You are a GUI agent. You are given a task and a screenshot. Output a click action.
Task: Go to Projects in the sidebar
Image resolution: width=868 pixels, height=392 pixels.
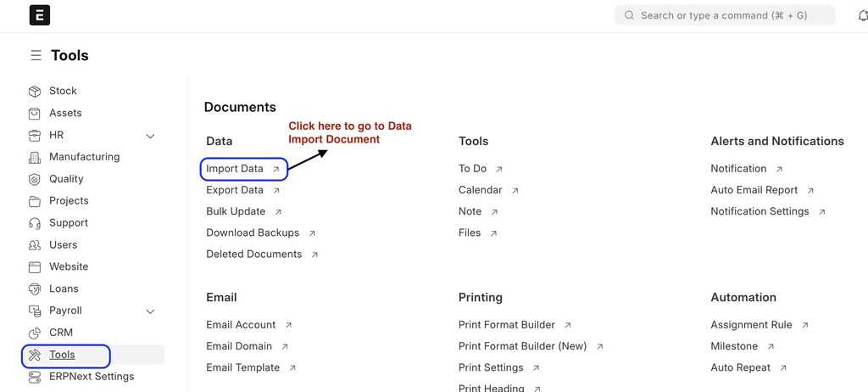click(x=69, y=201)
